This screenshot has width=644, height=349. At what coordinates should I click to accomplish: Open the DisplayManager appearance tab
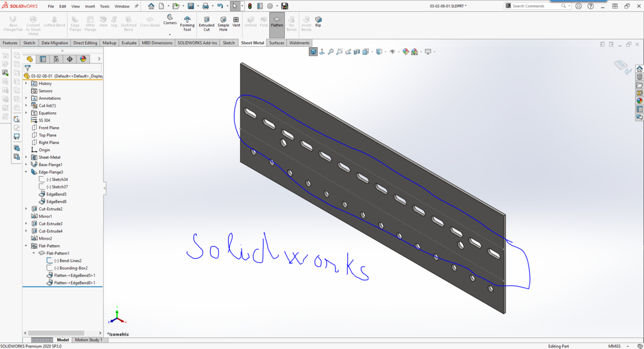point(83,59)
